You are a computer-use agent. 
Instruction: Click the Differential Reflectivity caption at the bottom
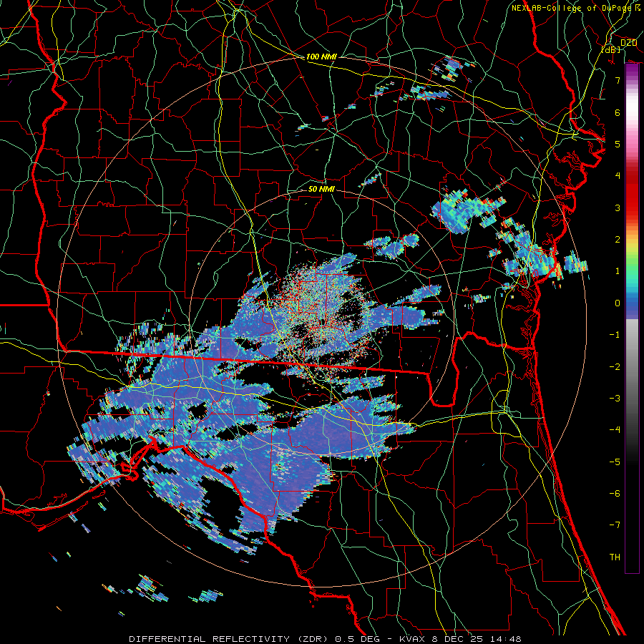pos(326,639)
